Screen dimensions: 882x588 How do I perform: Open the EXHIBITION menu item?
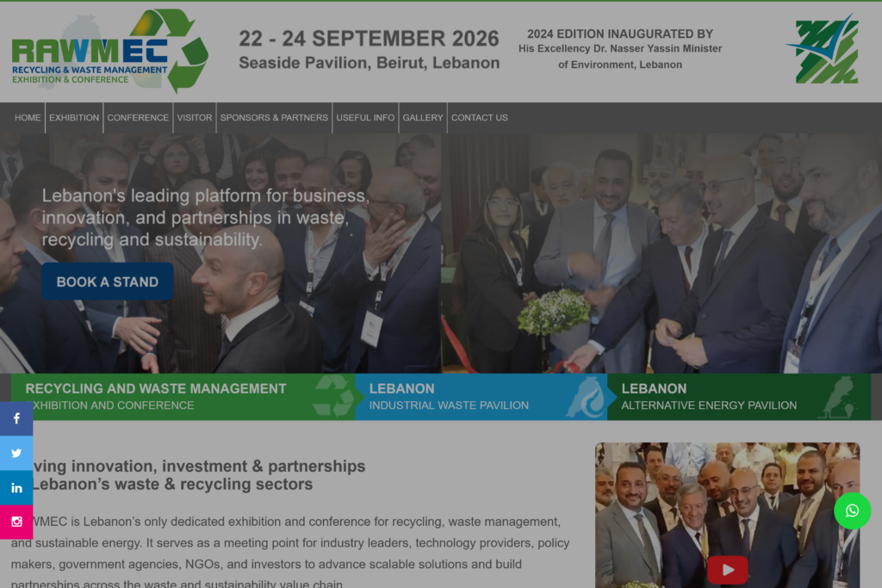[x=74, y=117]
